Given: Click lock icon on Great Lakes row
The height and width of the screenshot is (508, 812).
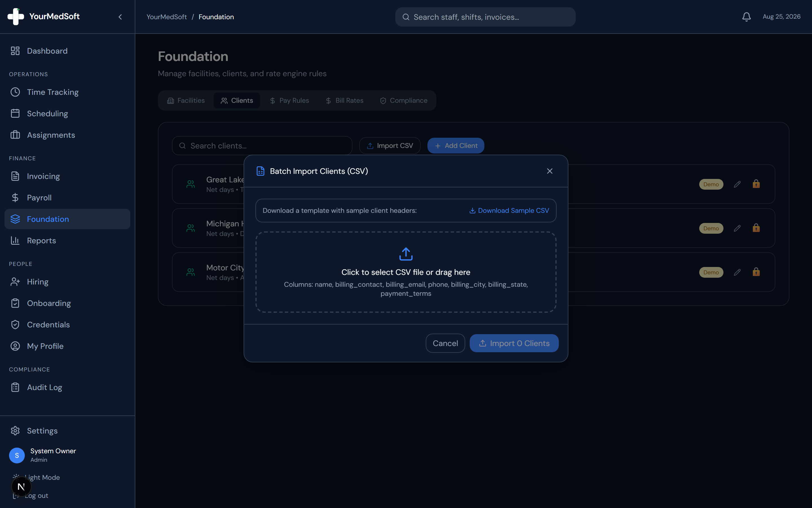Looking at the screenshot, I should 756,184.
